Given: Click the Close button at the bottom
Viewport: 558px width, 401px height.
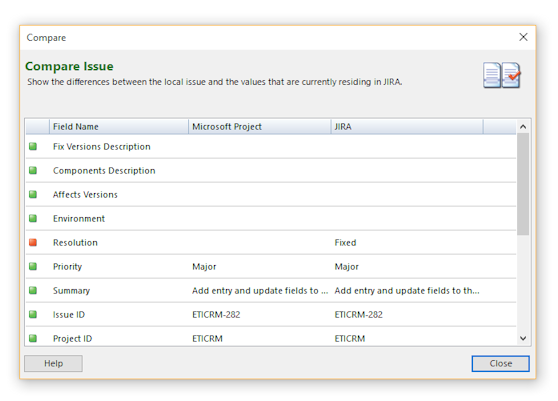Looking at the screenshot, I should pyautogui.click(x=500, y=363).
